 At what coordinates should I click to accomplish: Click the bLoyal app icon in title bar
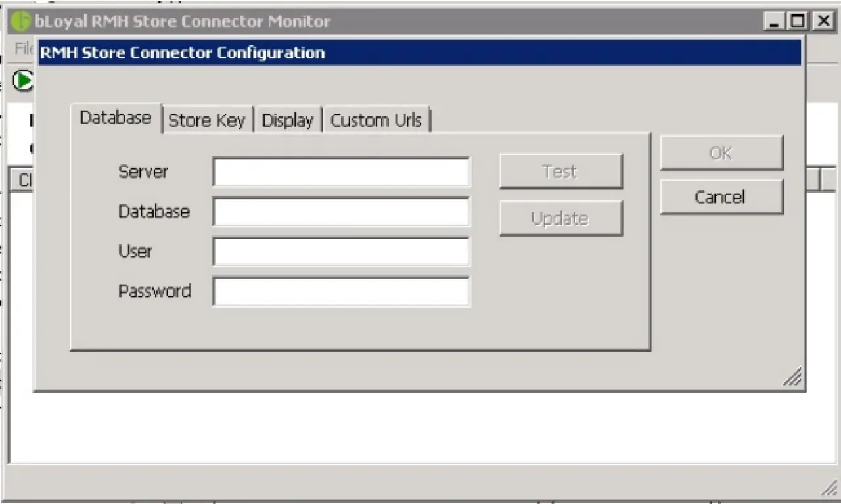(21, 21)
